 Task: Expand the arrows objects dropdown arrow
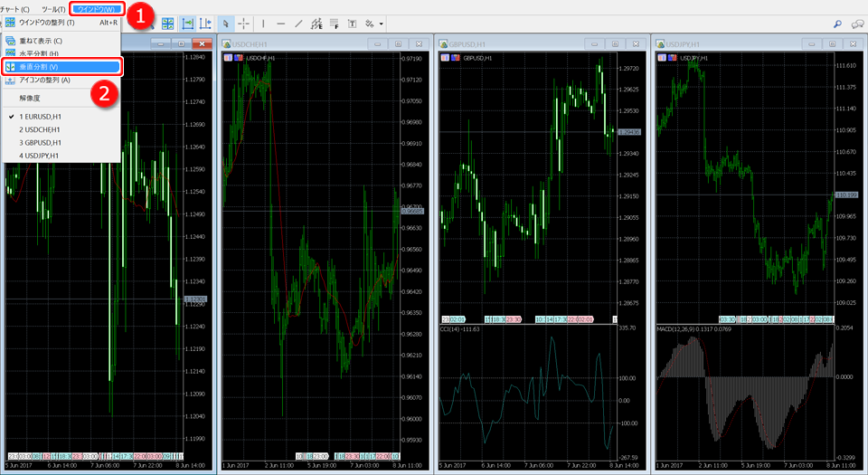click(382, 23)
